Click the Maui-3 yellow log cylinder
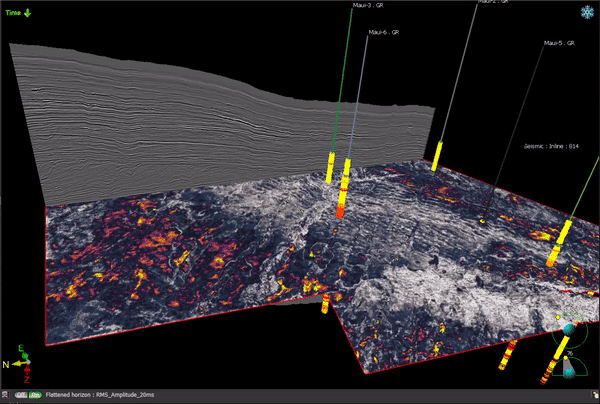Viewport: 600px width, 404px height. (x=330, y=168)
